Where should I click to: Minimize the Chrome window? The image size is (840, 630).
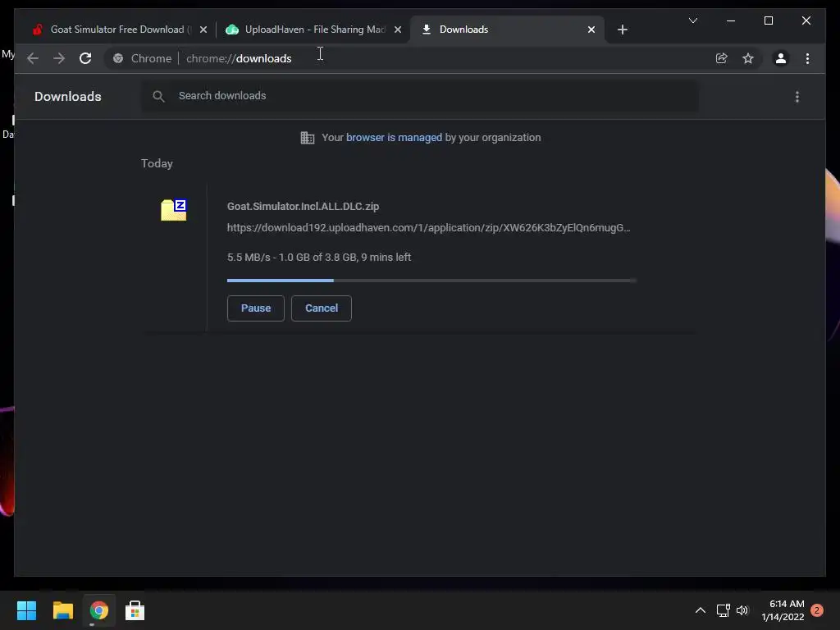point(731,21)
